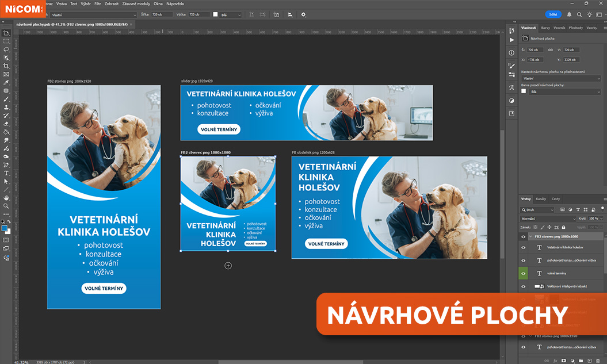Screen dimensions: 607x364
Task: Click the delete layer trash icon
Action: point(598,360)
